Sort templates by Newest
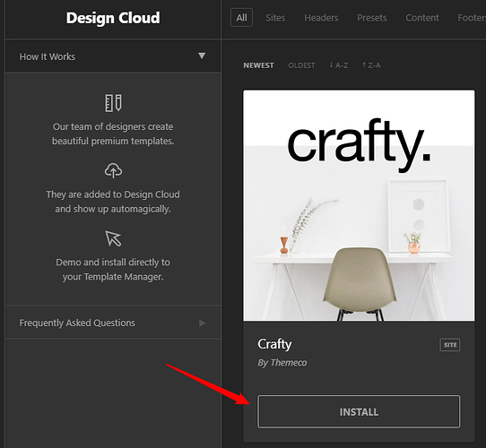The image size is (486, 448). 258,65
